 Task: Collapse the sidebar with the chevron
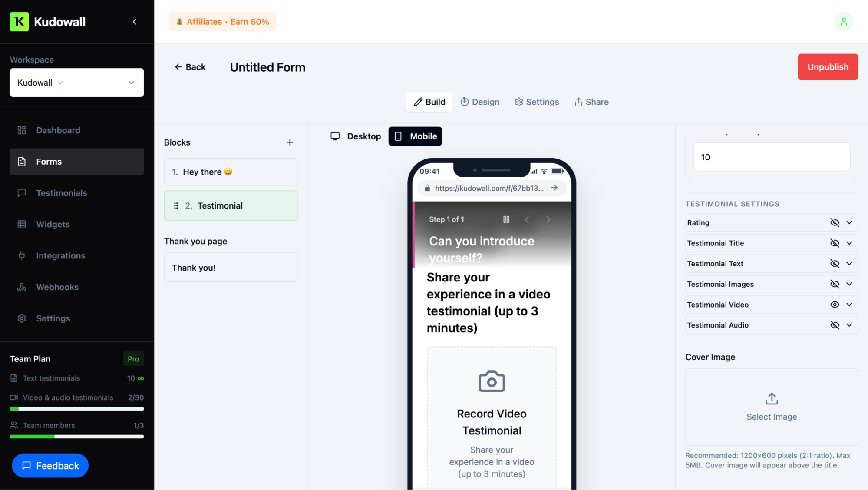pos(135,22)
